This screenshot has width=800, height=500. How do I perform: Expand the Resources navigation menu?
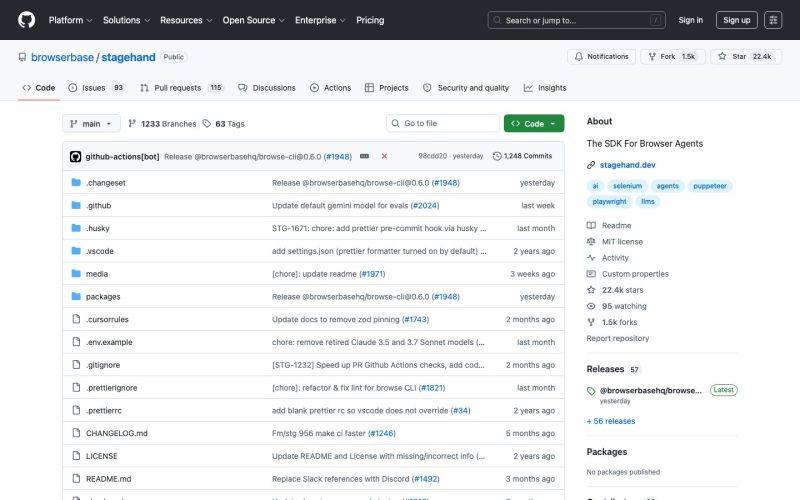pos(186,20)
